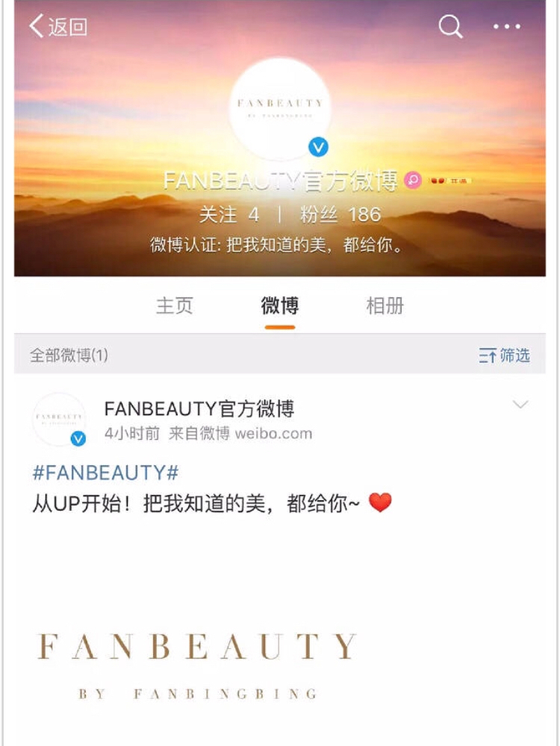Tap the post author name FANBEAUTY官方微博
Screen dimensions: 560x746
199,408
